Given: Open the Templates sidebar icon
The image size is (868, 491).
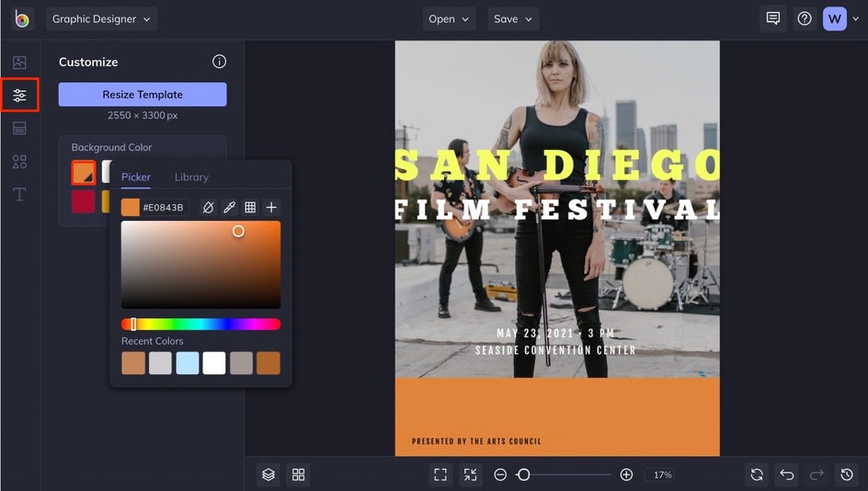Looking at the screenshot, I should (x=19, y=129).
